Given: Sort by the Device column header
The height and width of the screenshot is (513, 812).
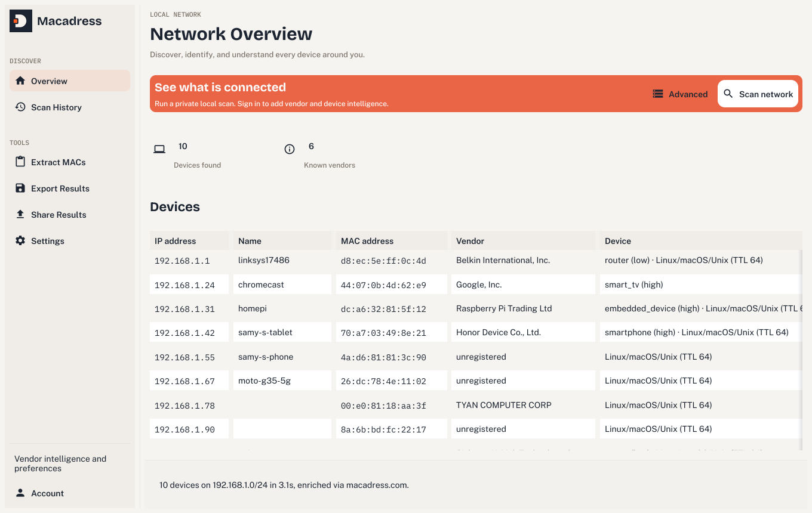Looking at the screenshot, I should [x=701, y=241].
